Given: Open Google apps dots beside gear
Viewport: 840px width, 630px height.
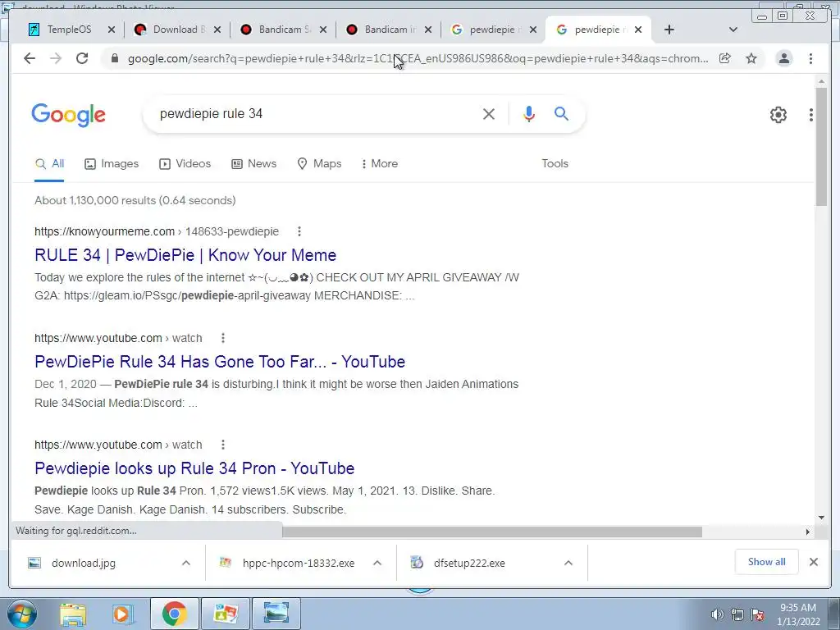Looking at the screenshot, I should 811,114.
